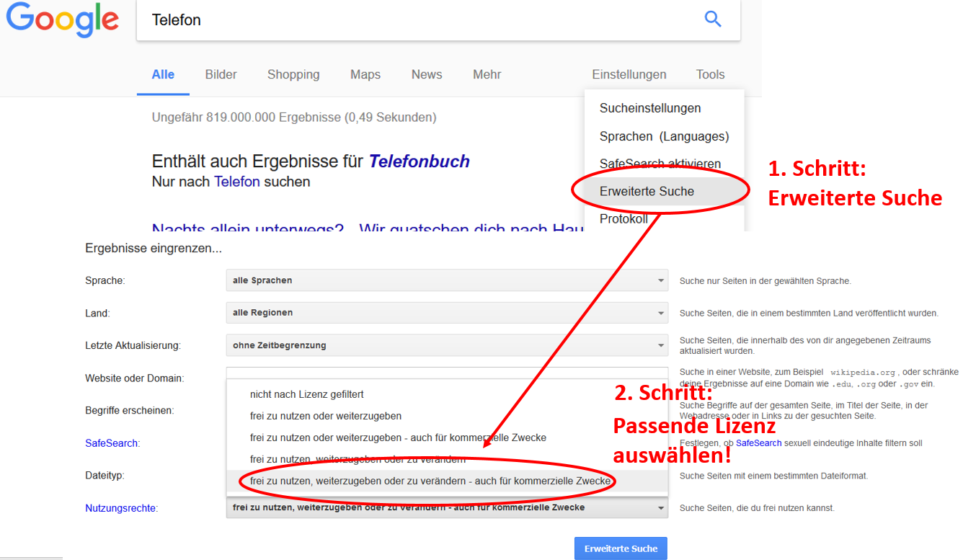Click the Website oder Domain input field
This screenshot has height=560, width=963.
(447, 373)
